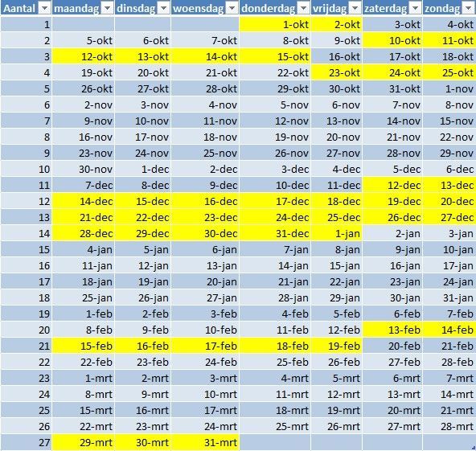This screenshot has width=476, height=451.
Task: Select cell 11-nov
Action: point(205,121)
